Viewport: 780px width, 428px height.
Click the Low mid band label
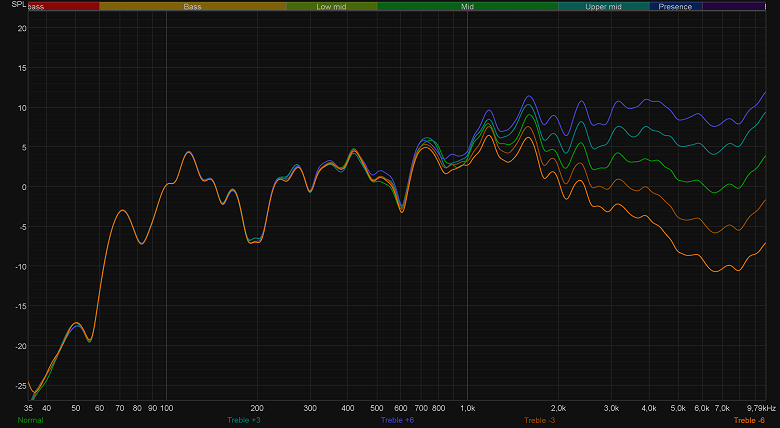tap(331, 6)
